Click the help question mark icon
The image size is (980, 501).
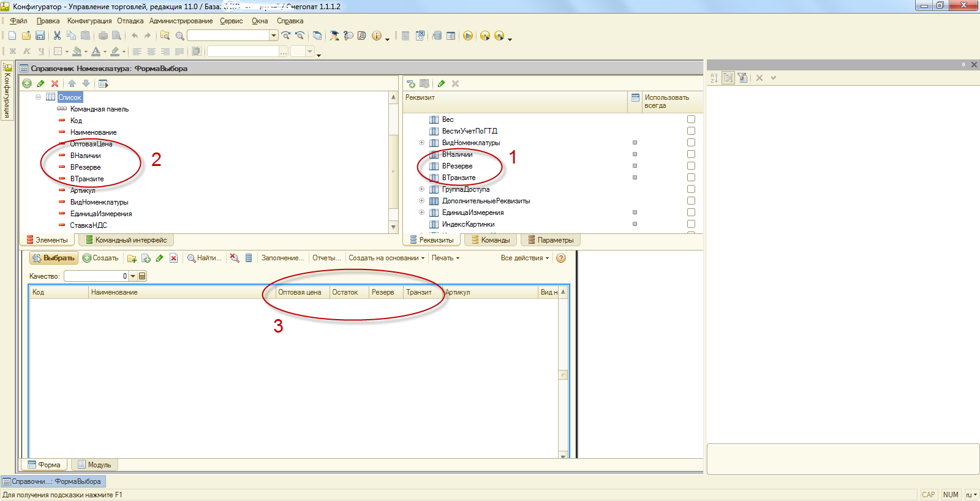pos(560,258)
